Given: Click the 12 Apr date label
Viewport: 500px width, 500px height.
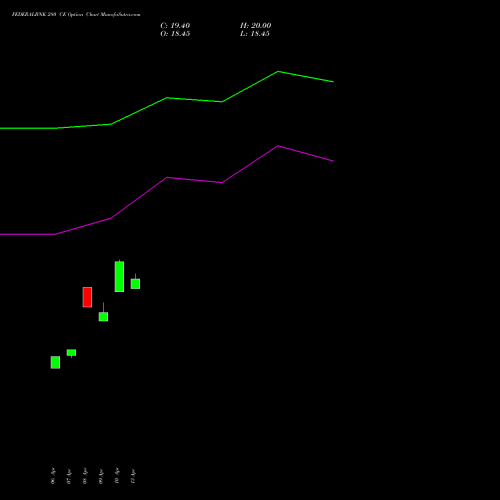Looking at the screenshot, I should click(133, 476).
